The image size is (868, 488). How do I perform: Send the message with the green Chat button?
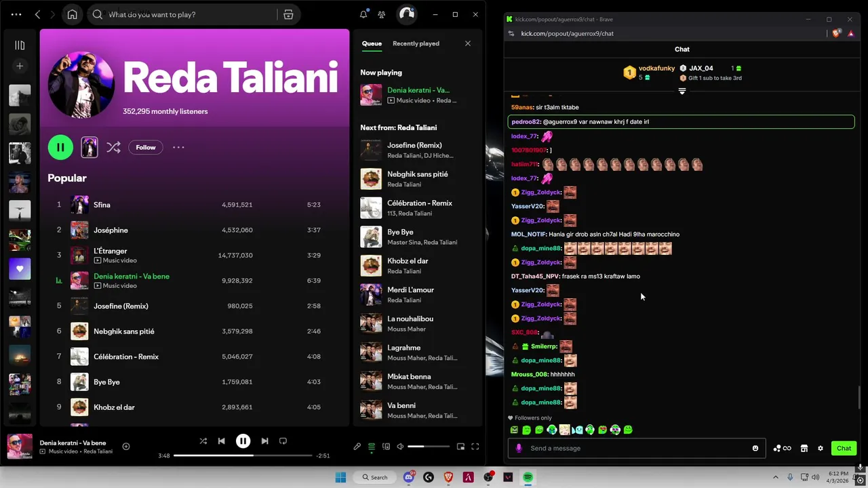tap(844, 448)
